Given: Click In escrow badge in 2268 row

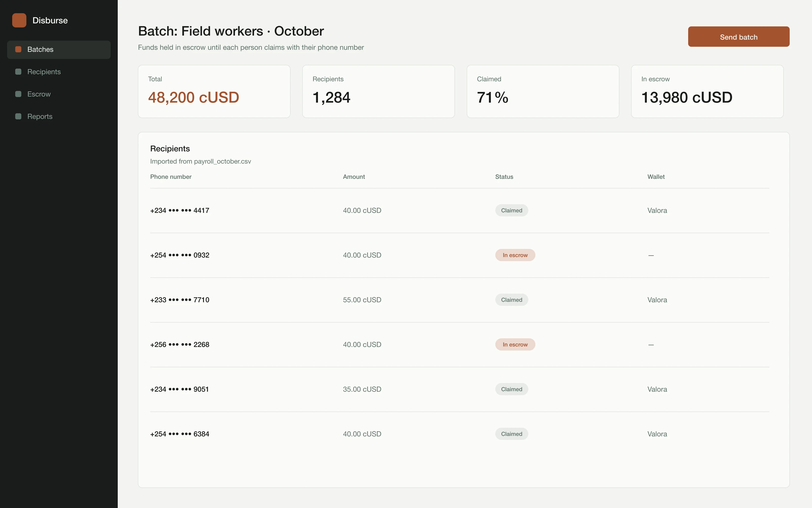Looking at the screenshot, I should (515, 344).
